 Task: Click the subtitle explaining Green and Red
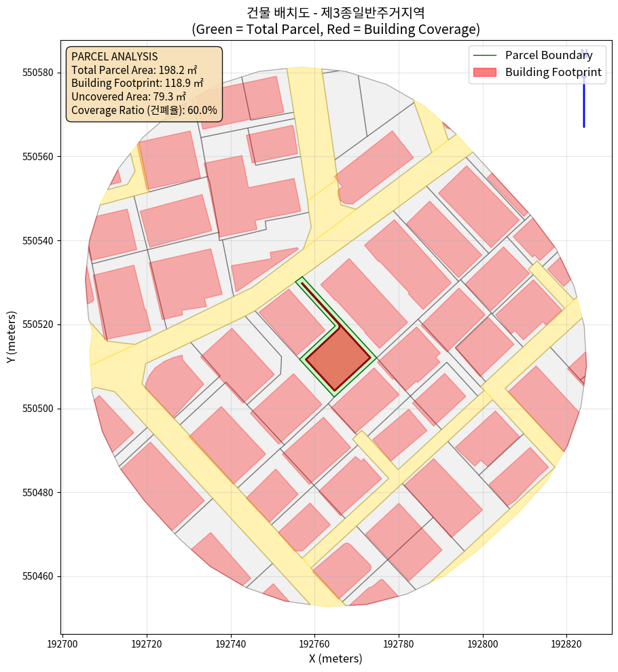(x=337, y=29)
